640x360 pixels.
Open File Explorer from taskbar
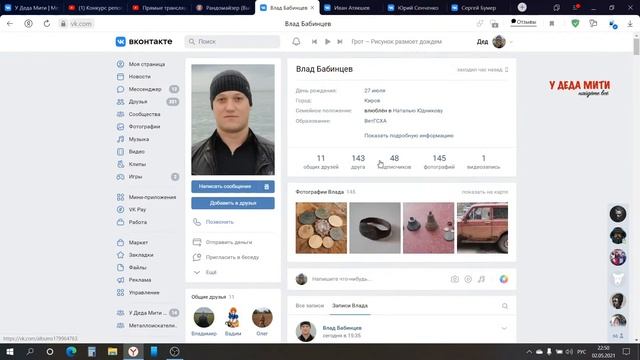point(113,351)
